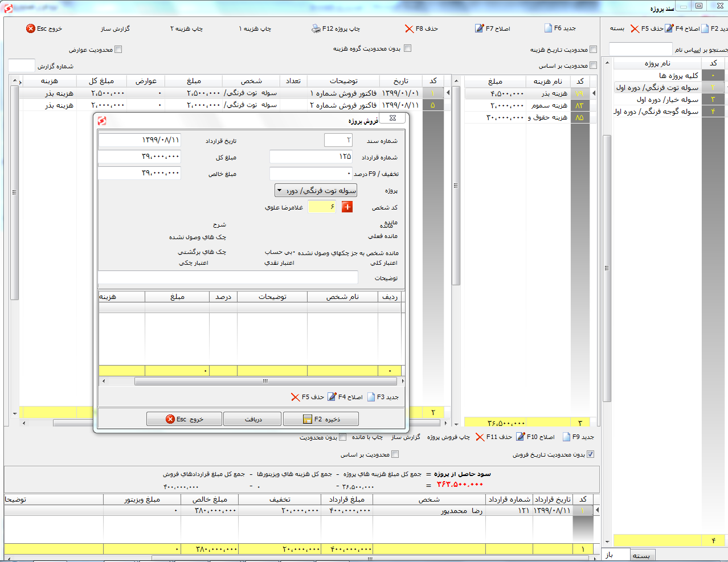The width and height of the screenshot is (728, 562).
Task: Click چاپ هزینه ۲ in top toolbar
Action: (186, 28)
